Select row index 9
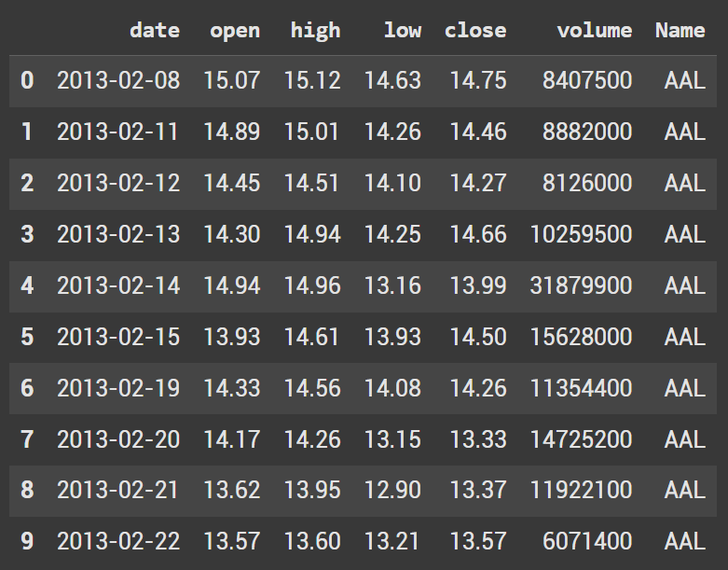Viewport: 728px width, 570px height. 26,540
